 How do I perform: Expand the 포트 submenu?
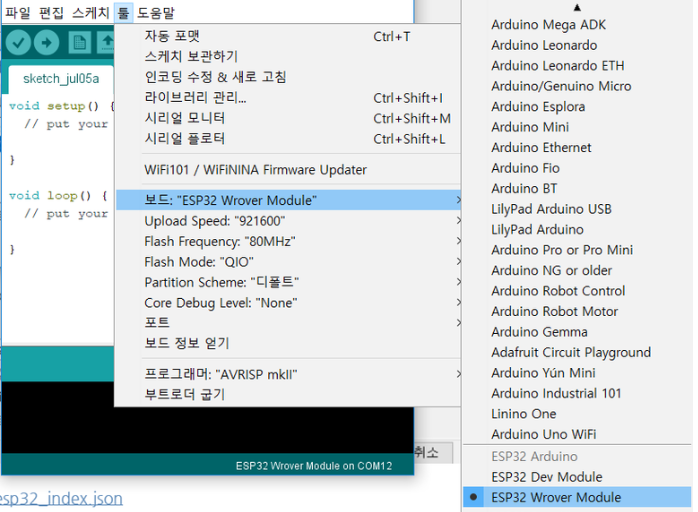[x=288, y=322]
